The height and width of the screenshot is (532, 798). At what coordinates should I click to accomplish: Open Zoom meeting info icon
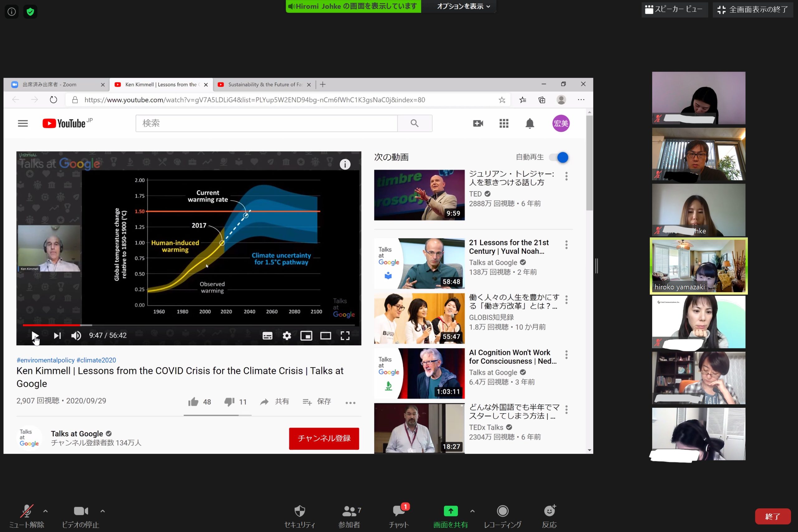pos(12,12)
